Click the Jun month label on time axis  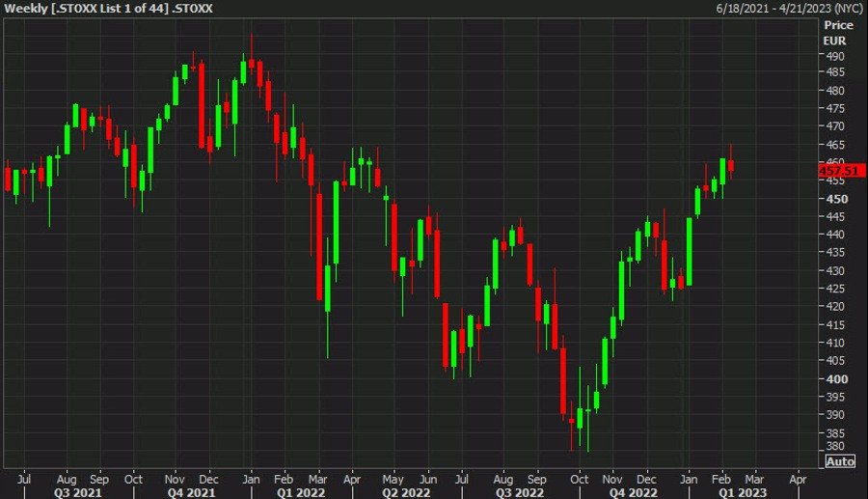[x=428, y=478]
